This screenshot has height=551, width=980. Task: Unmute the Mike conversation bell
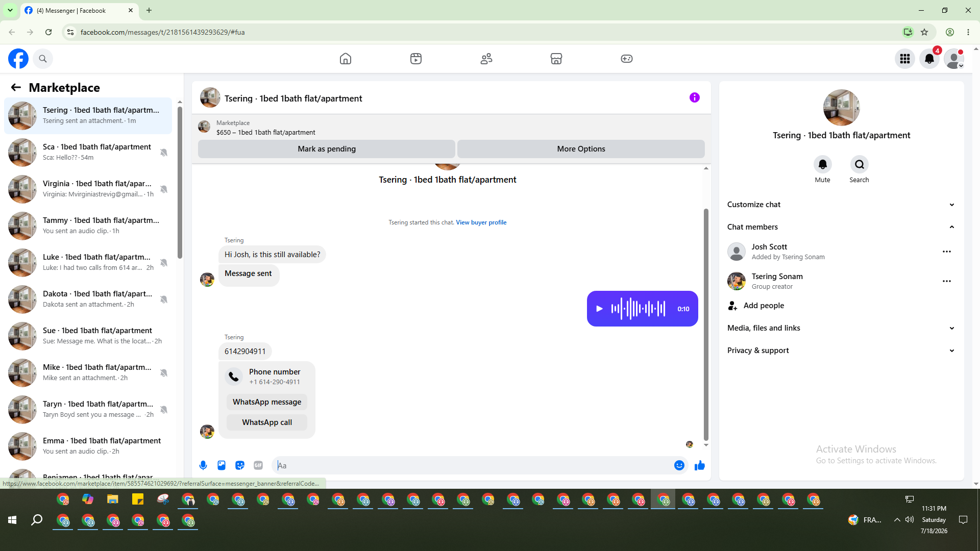click(164, 373)
